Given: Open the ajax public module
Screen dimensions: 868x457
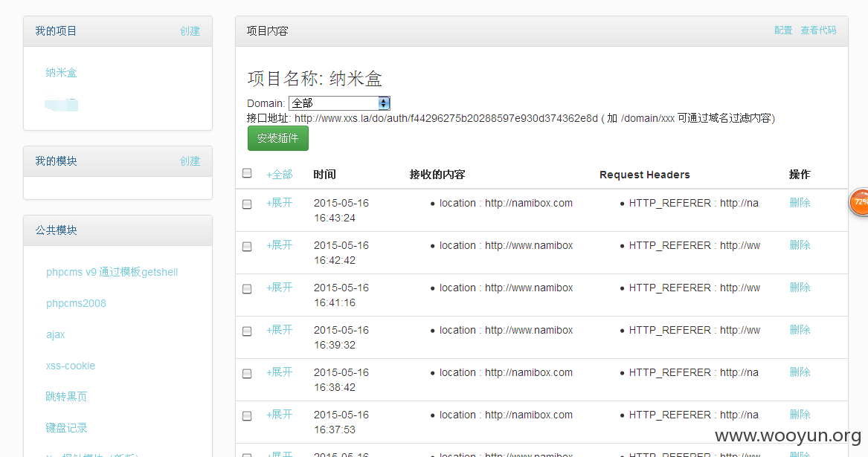Looking at the screenshot, I should 55,334.
